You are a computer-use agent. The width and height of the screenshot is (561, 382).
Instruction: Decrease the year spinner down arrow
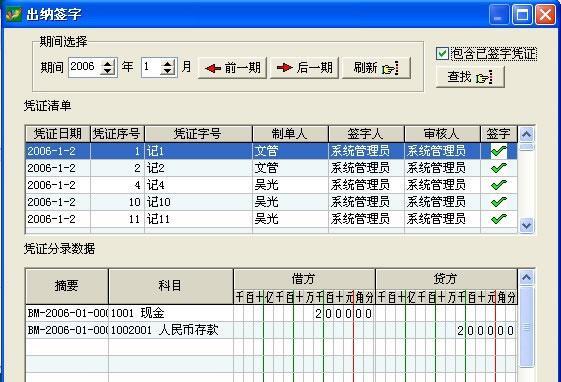(108, 71)
